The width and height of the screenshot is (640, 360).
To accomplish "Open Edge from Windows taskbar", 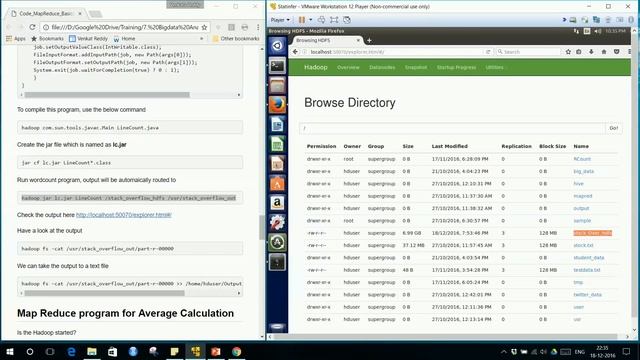I will point(71,351).
